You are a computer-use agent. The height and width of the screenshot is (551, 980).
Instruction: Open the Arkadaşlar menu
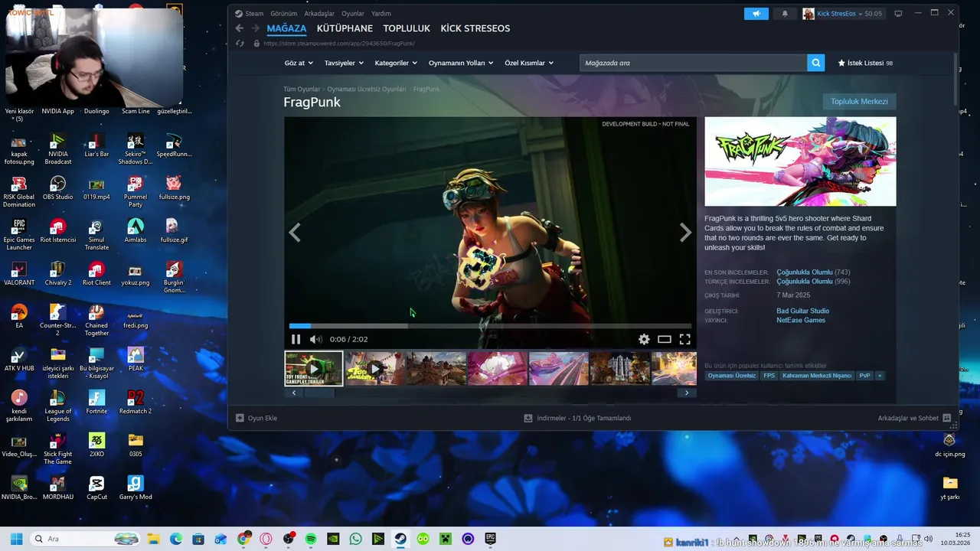click(319, 13)
